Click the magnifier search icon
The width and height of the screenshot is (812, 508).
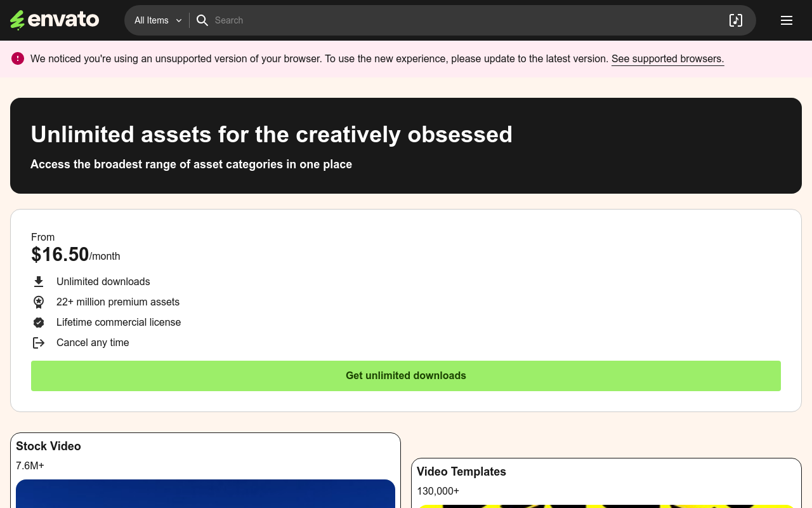(202, 20)
